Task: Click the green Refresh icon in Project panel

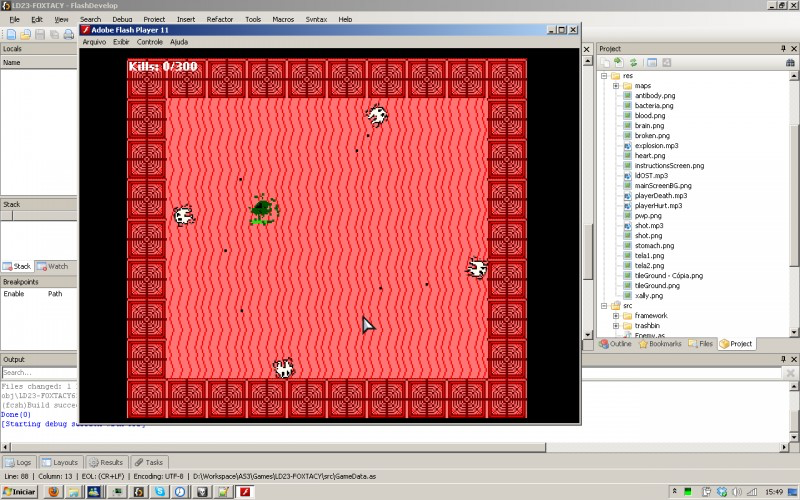Action: pos(633,63)
